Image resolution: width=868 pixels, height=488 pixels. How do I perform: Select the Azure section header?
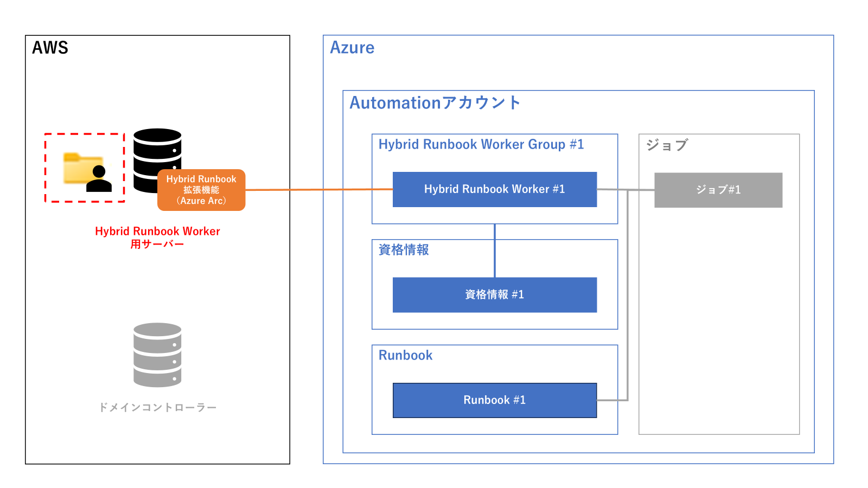(352, 48)
